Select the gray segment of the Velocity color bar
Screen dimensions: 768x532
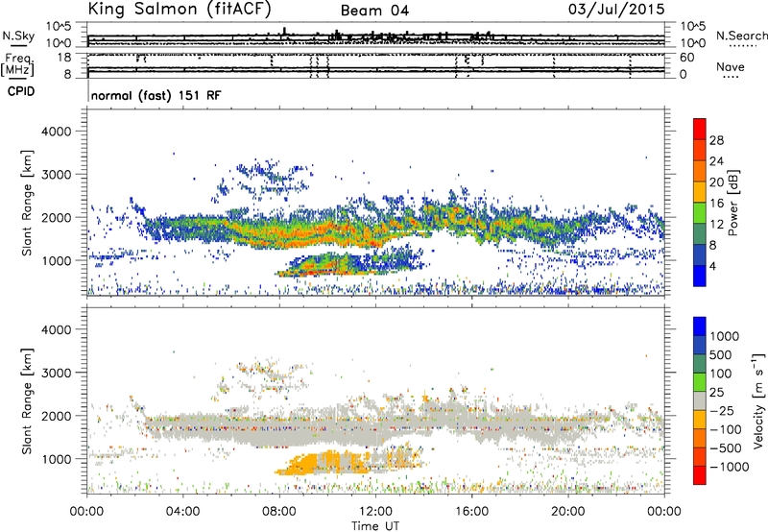coord(700,400)
